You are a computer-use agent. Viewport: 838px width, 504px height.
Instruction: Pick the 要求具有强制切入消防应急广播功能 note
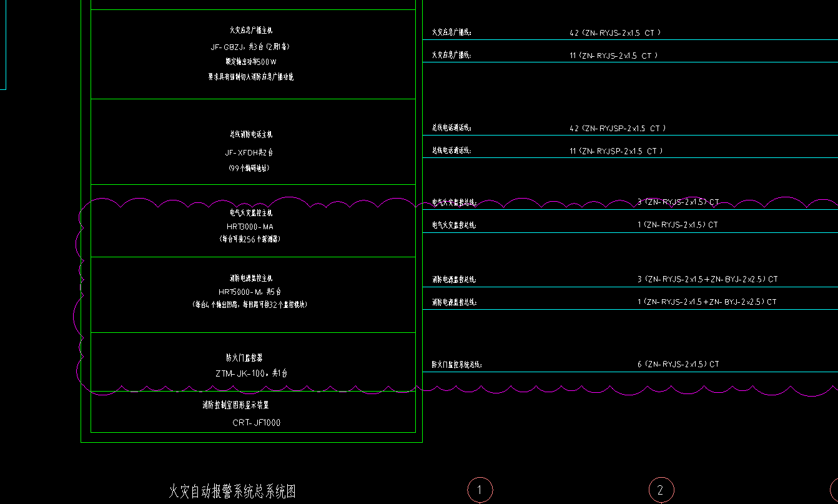pos(250,77)
